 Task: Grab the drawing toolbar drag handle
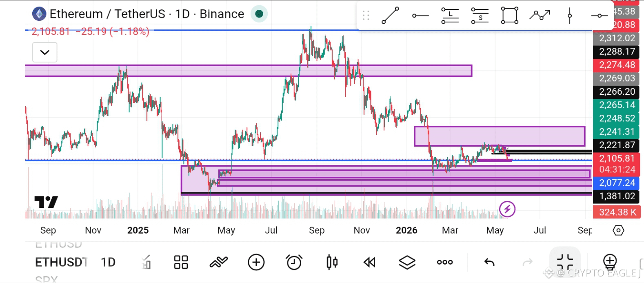click(366, 16)
